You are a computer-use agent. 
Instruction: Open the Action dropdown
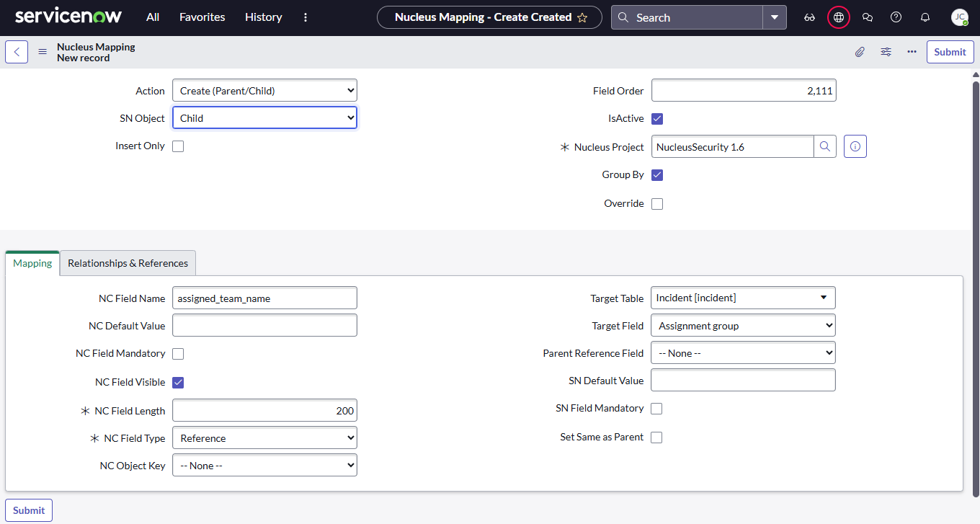264,91
